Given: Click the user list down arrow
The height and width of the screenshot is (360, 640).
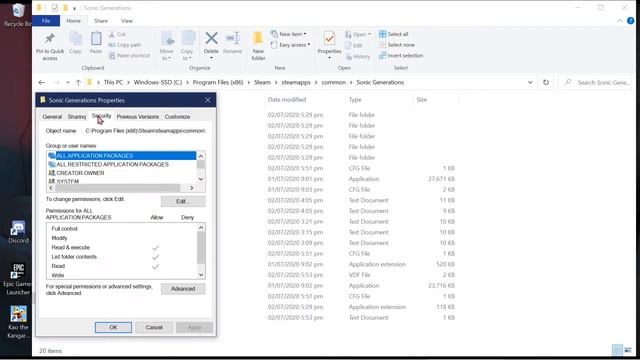Looking at the screenshot, I should tap(200, 179).
